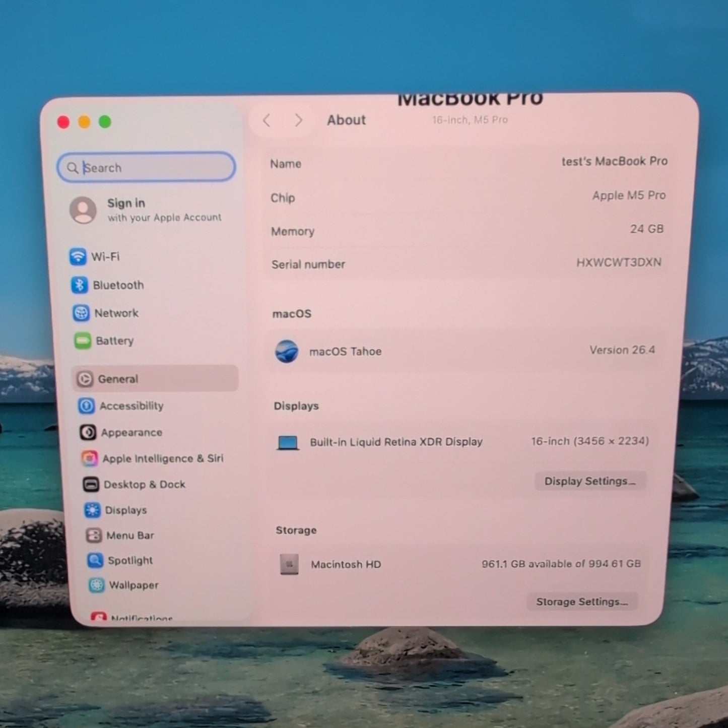This screenshot has height=728, width=728.
Task: Click the 'macOS Tahoe' name text
Action: tap(346, 352)
